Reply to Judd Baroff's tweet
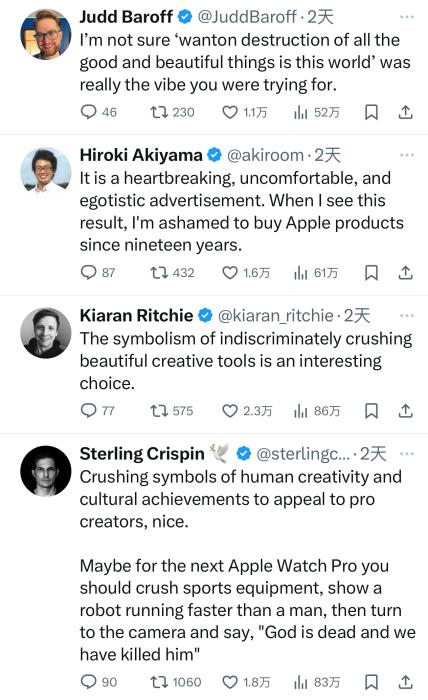This screenshot has width=428, height=700. pos(88,112)
